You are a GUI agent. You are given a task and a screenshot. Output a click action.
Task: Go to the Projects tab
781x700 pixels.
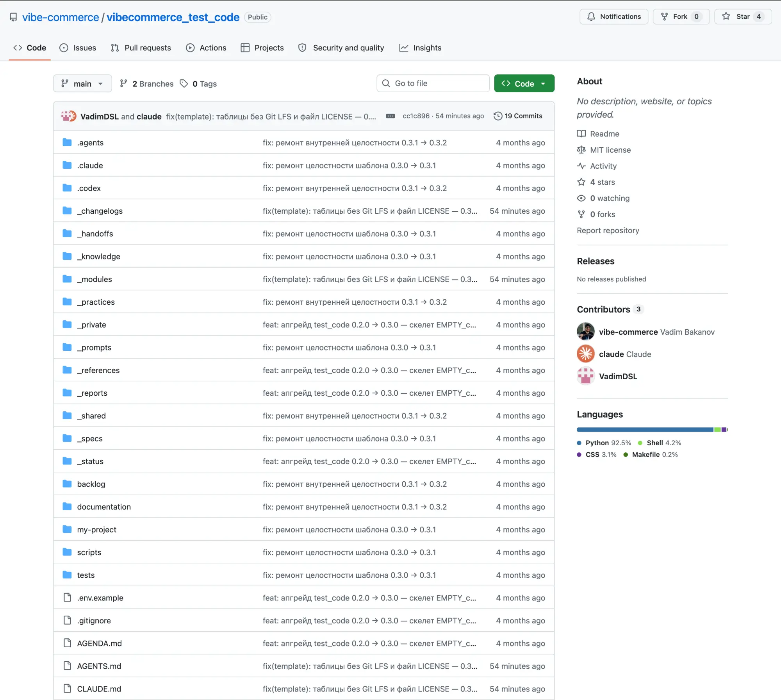[x=262, y=48]
